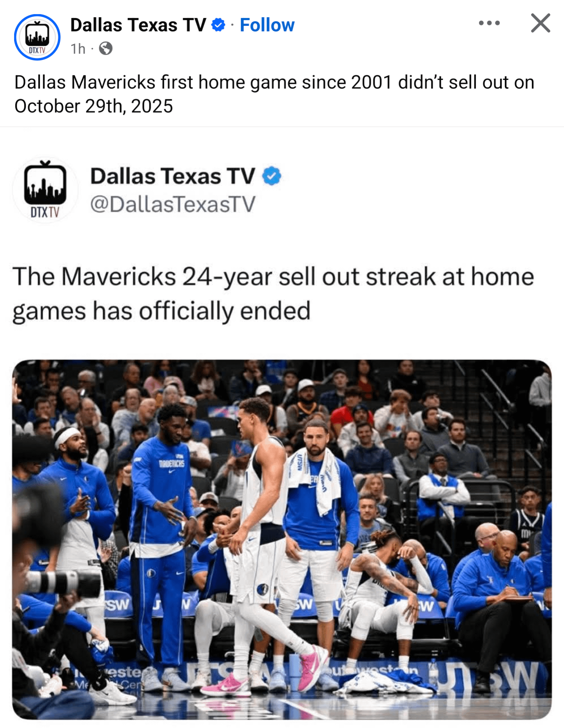Click Dallas Texas TV name in embedded tweet
The height and width of the screenshot is (728, 564).
[x=173, y=176]
